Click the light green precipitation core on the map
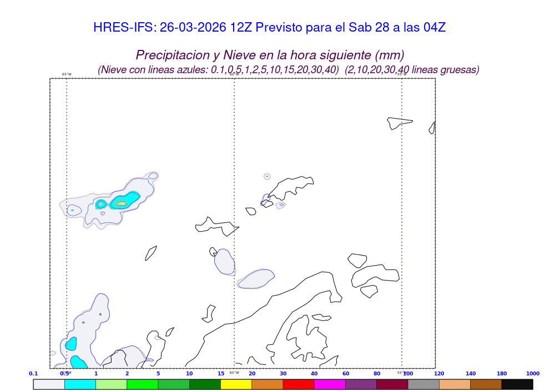This screenshot has height=392, width=555. tap(121, 203)
